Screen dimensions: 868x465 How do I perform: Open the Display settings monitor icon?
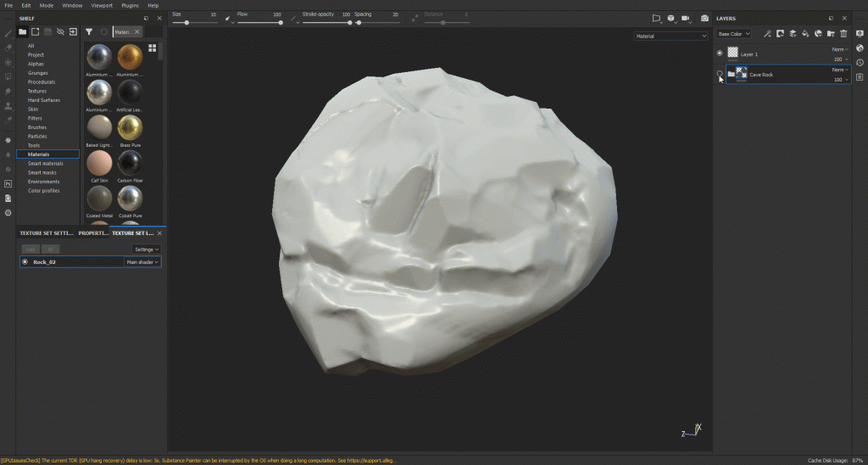[860, 33]
